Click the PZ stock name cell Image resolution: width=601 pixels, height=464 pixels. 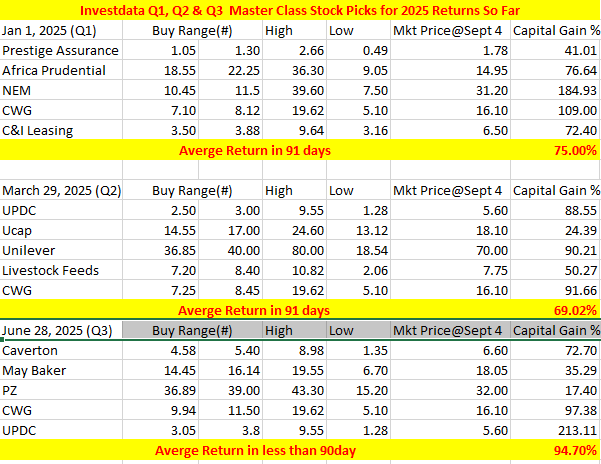(61, 390)
